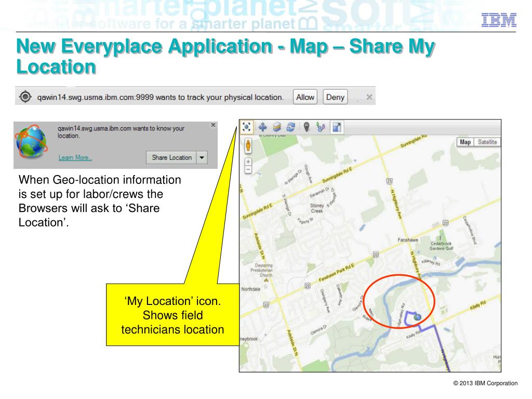Click the Fanshawe label on map

tap(408, 240)
